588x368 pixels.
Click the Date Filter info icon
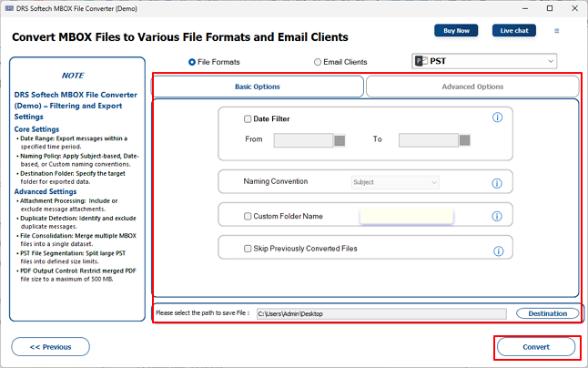(x=497, y=118)
